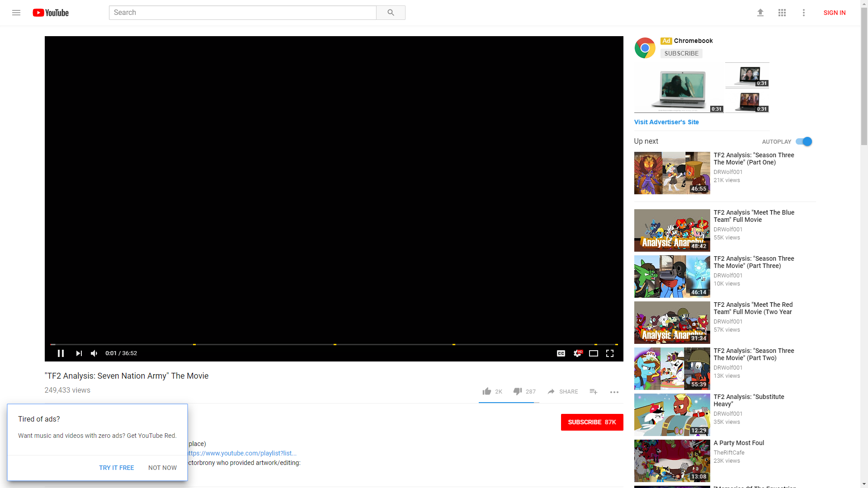The height and width of the screenshot is (488, 868).
Task: Click the 249,433 views count
Action: coord(67,390)
